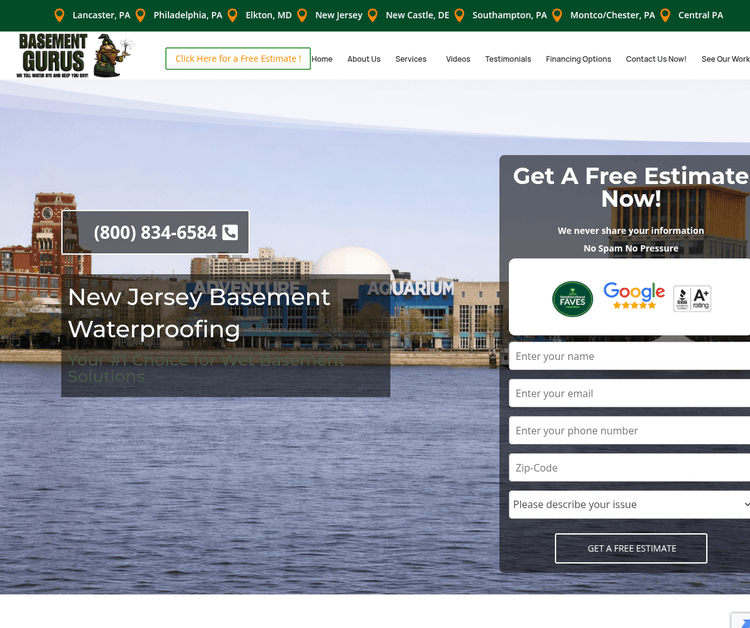This screenshot has height=628, width=750.
Task: Open the New Jersey location link
Action: 339,15
